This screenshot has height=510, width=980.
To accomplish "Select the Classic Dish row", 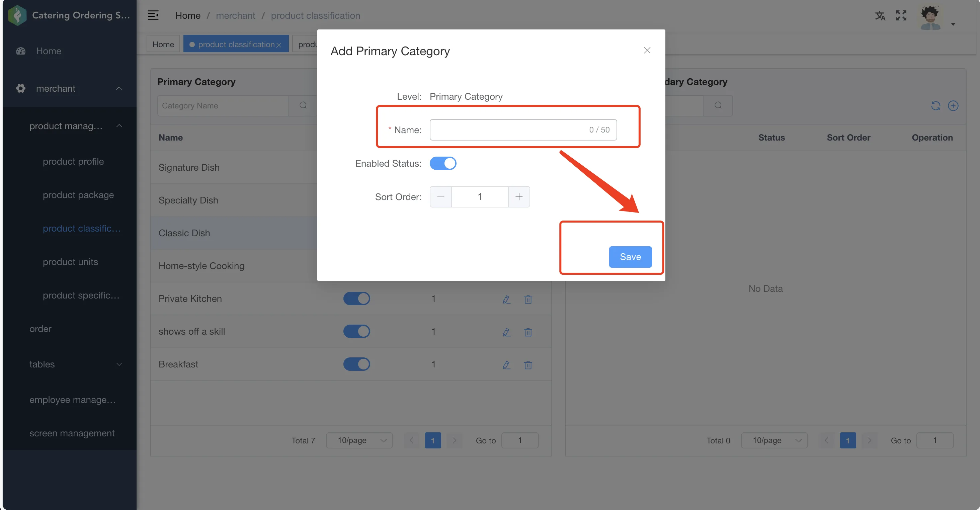I will 234,233.
